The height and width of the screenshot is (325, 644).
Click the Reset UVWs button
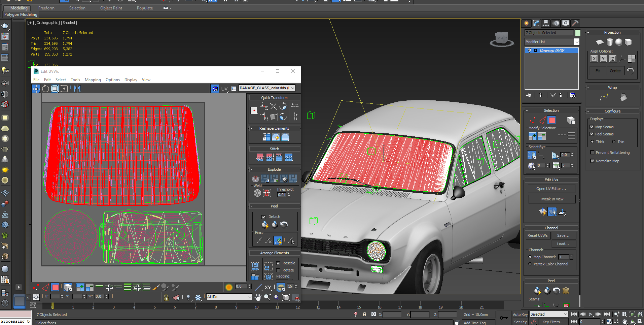538,235
